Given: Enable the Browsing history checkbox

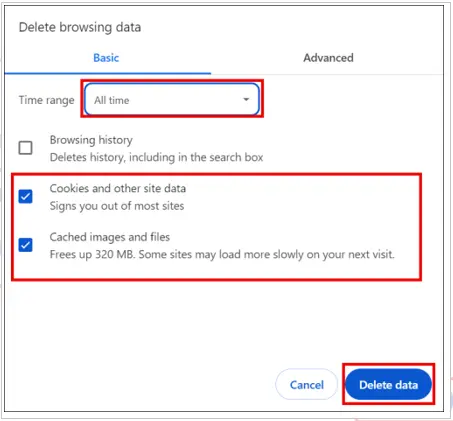Looking at the screenshot, I should (x=25, y=148).
